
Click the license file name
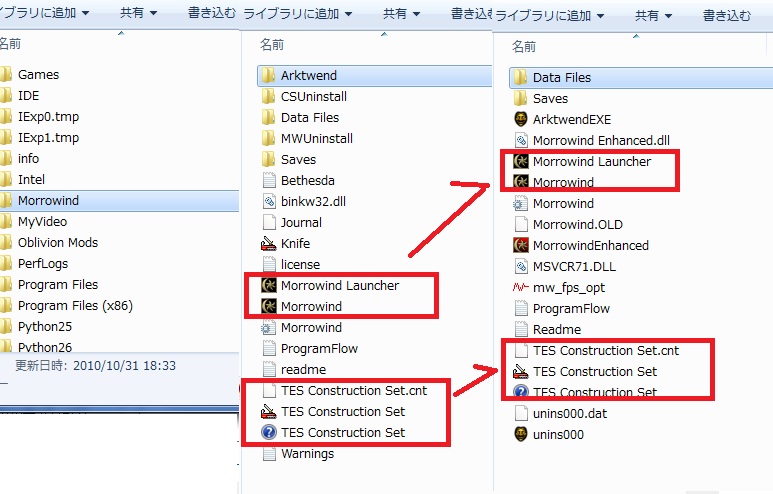300,265
